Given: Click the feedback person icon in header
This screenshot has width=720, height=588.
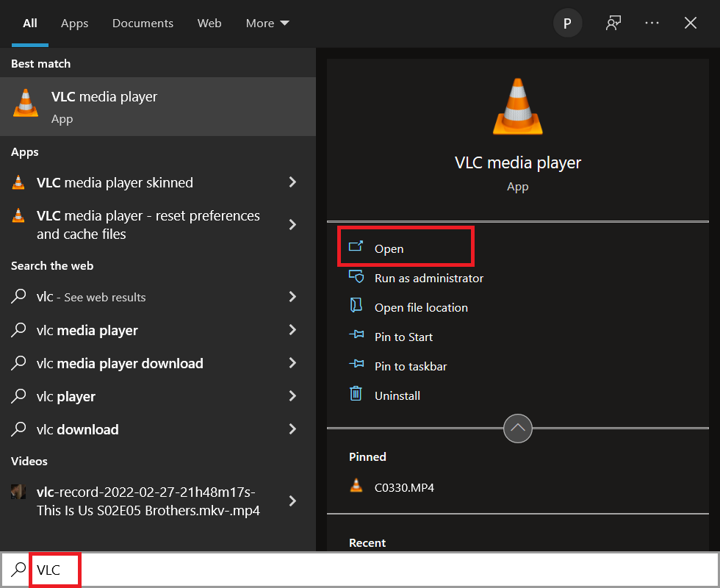Looking at the screenshot, I should [613, 23].
